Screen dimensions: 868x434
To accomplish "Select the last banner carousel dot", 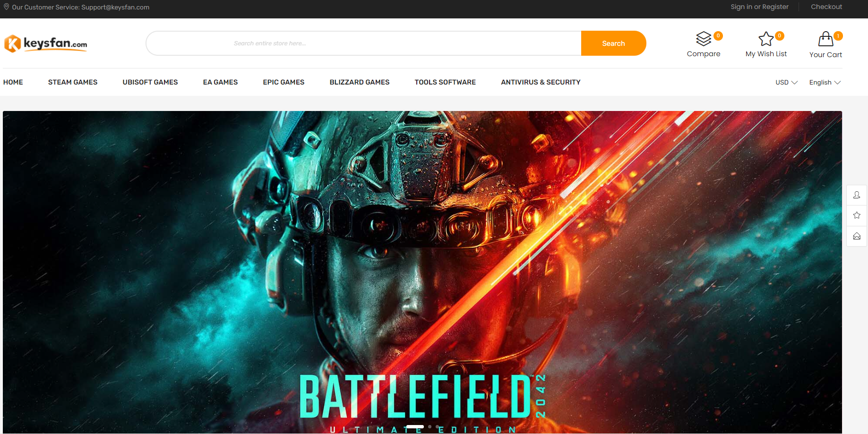I will pyautogui.click(x=437, y=426).
